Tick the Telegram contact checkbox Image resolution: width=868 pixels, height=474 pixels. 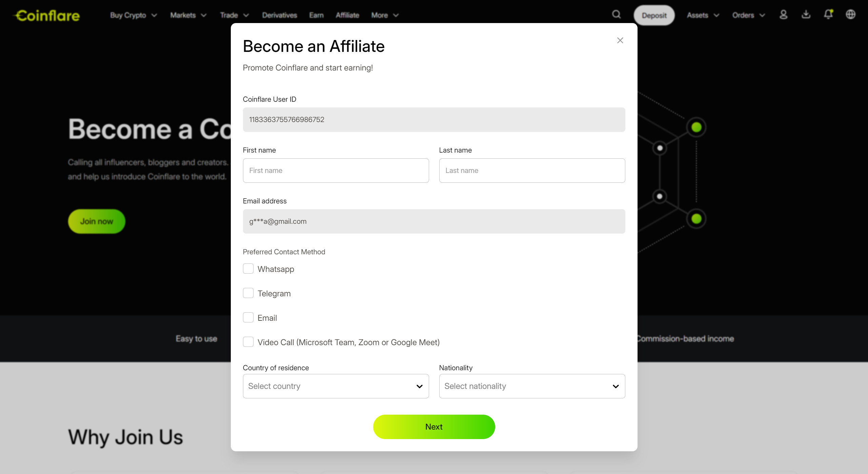(248, 293)
